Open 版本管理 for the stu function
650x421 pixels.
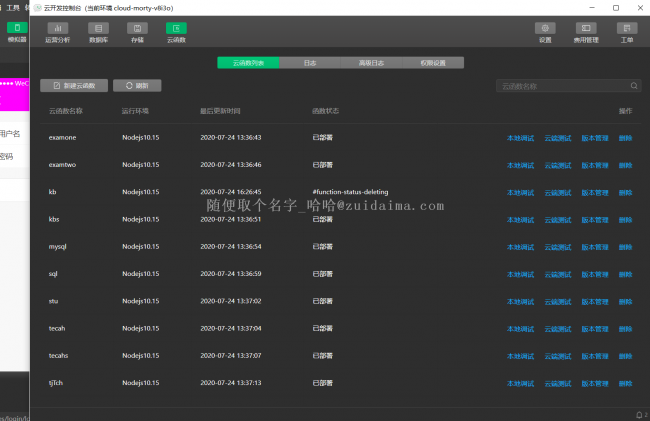point(595,301)
